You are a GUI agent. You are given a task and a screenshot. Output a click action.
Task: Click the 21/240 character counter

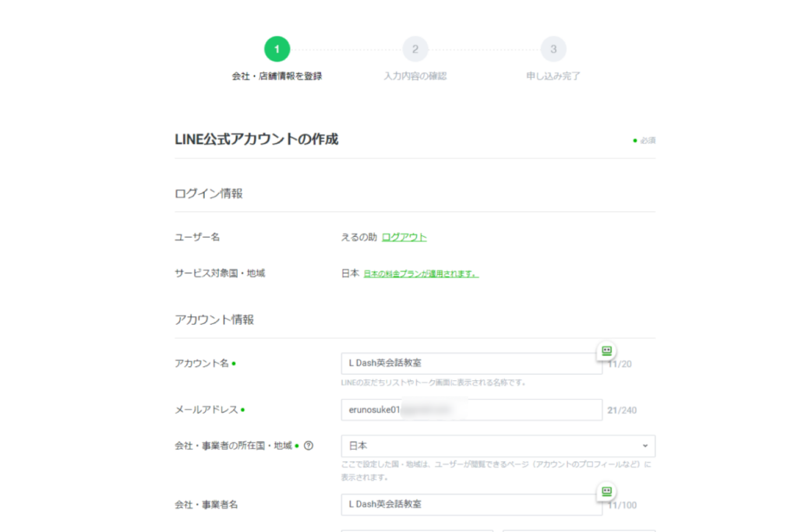[x=622, y=410]
